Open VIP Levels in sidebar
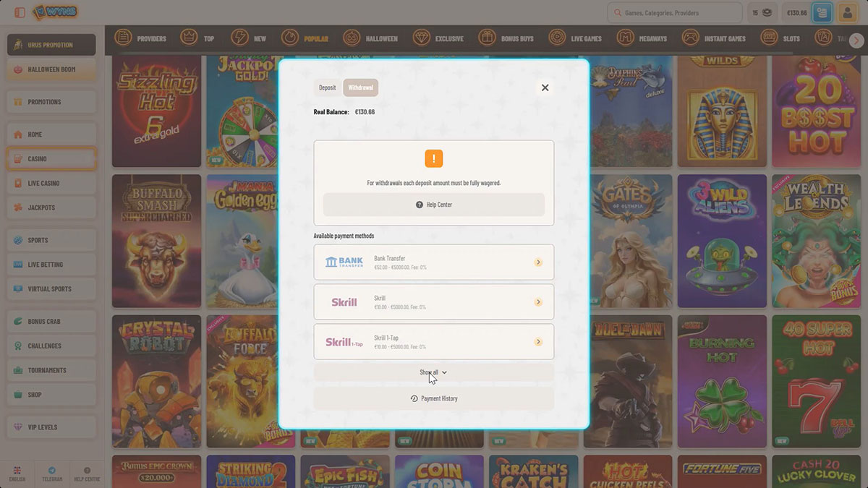The image size is (868, 488). 51,427
